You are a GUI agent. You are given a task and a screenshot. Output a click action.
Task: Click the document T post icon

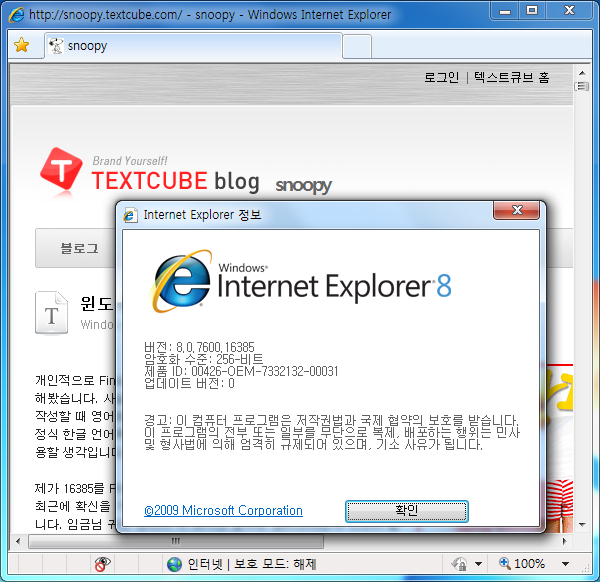(x=52, y=313)
